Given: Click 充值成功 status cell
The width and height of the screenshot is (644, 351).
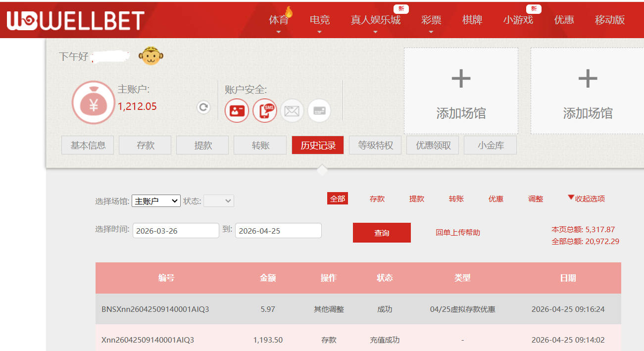Looking at the screenshot, I should pos(385,340).
